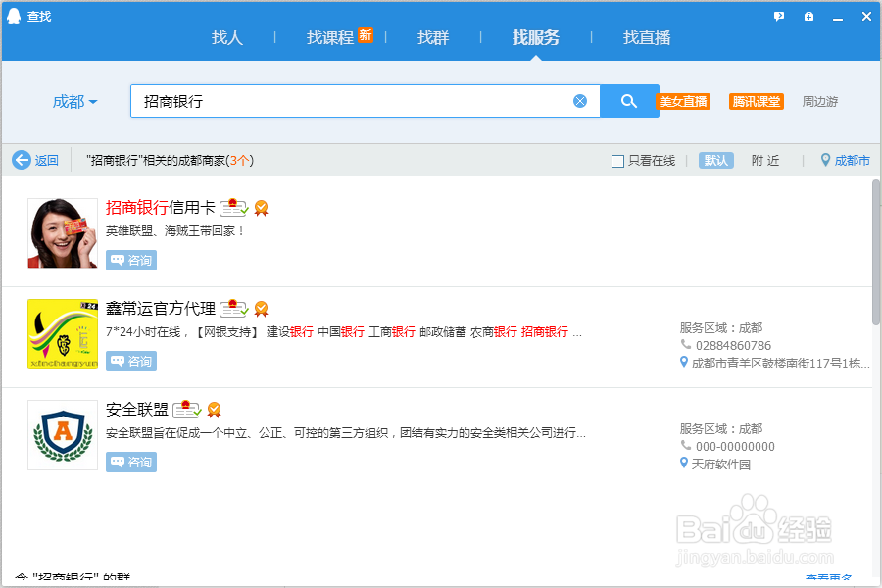The image size is (882, 588).
Task: Click the location pin beside 成都市
Action: (x=825, y=160)
